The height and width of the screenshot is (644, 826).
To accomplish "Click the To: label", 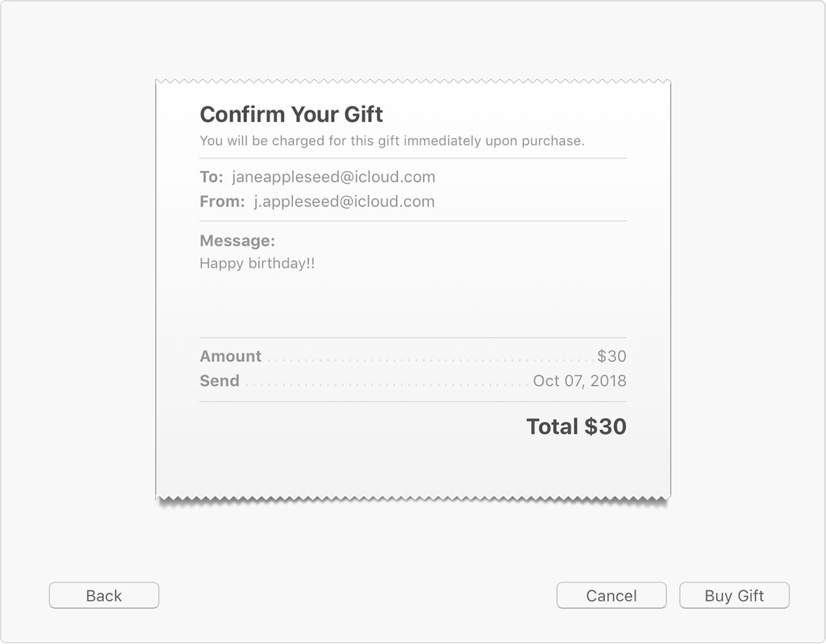I will [x=212, y=177].
